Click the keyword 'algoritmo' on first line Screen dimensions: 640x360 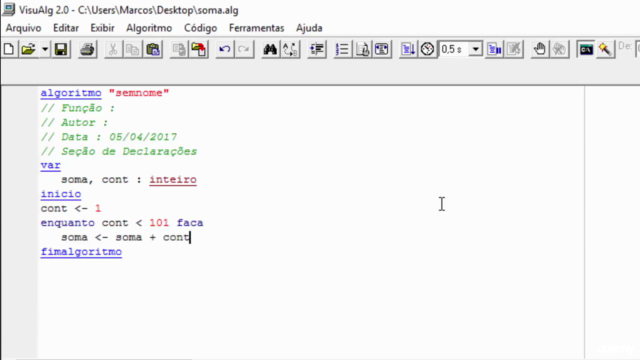pyautogui.click(x=71, y=93)
